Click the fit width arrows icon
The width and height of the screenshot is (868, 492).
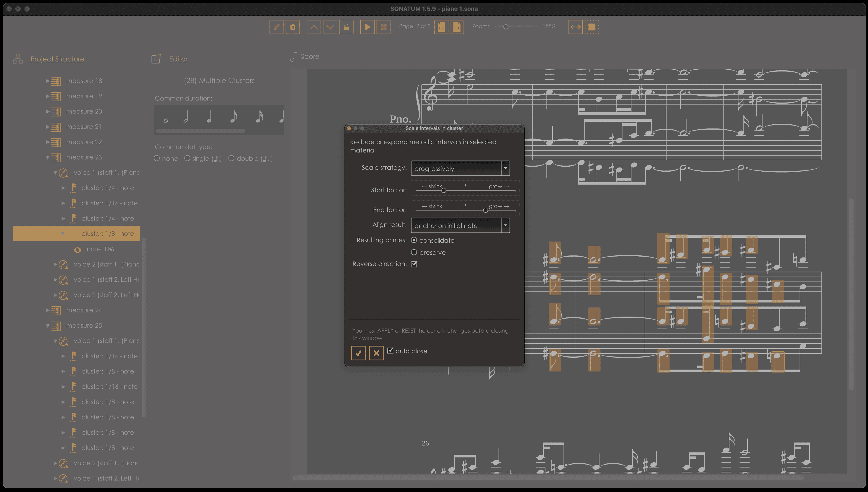(x=576, y=27)
